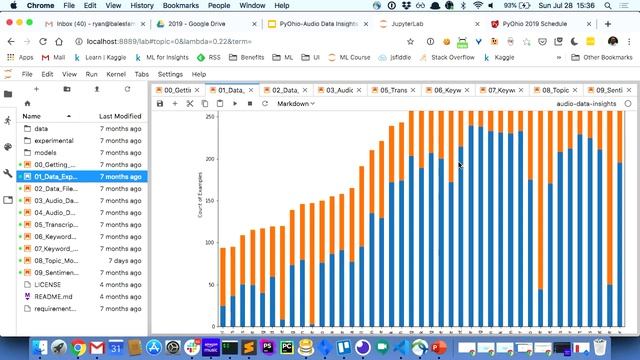Image resolution: width=640 pixels, height=360 pixels.
Task: Open the Benefits bookmark folder
Action: (247, 58)
